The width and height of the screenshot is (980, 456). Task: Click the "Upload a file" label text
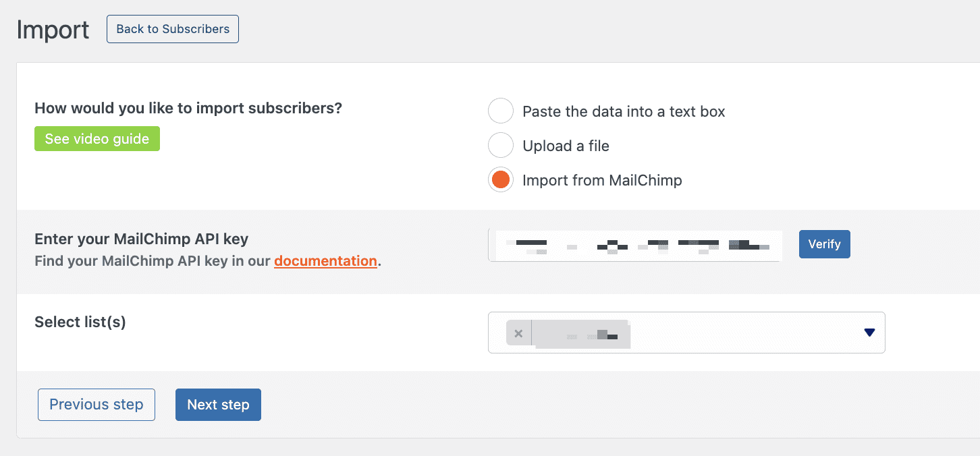click(x=566, y=146)
